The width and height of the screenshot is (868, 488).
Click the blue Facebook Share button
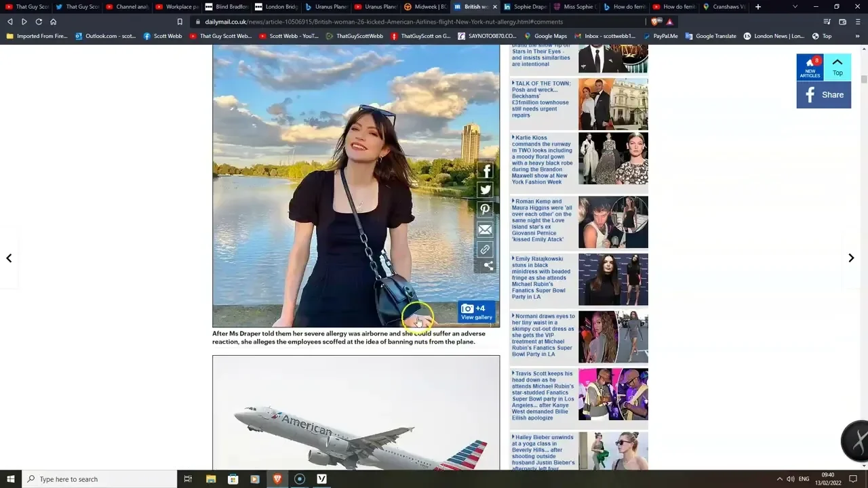click(823, 95)
